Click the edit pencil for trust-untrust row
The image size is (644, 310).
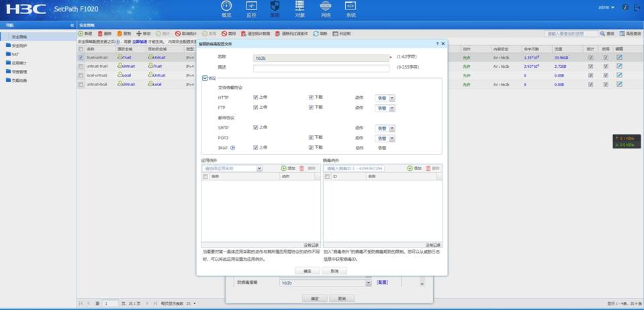point(619,58)
